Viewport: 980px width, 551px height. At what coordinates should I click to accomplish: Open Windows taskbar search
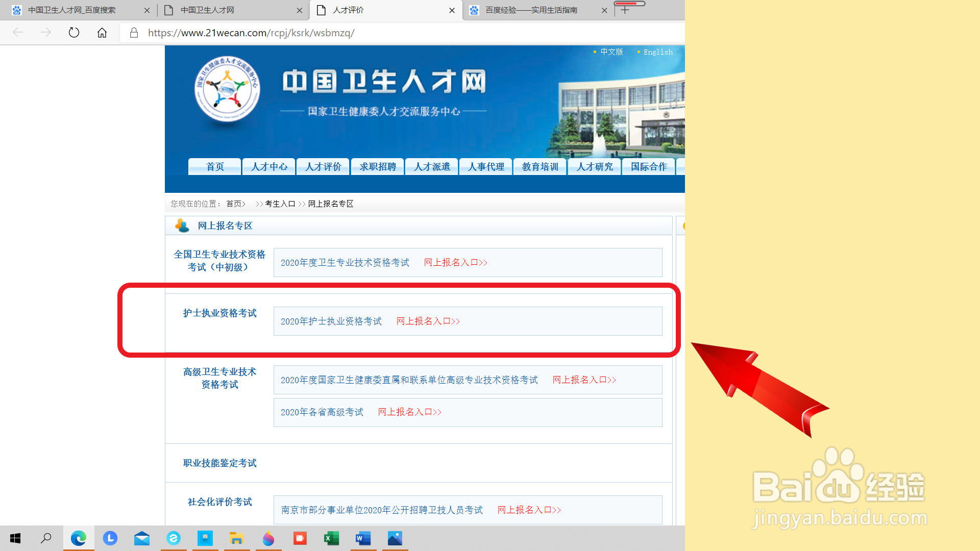pos(46,538)
